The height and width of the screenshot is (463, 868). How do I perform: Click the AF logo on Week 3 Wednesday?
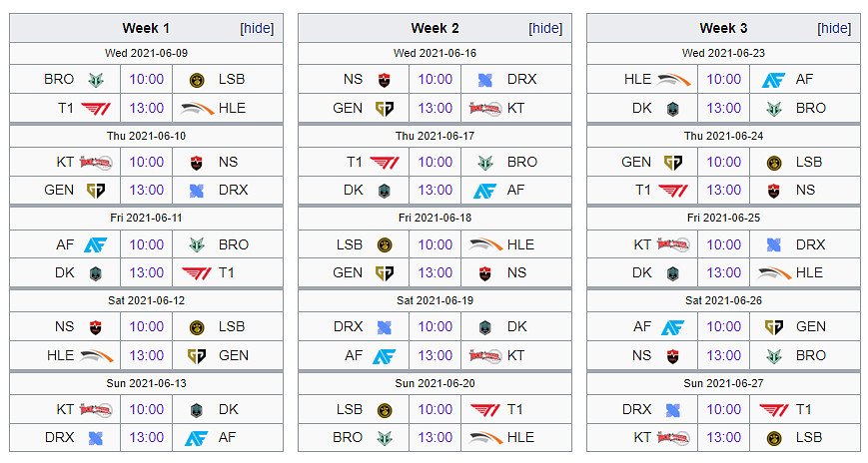tap(773, 80)
